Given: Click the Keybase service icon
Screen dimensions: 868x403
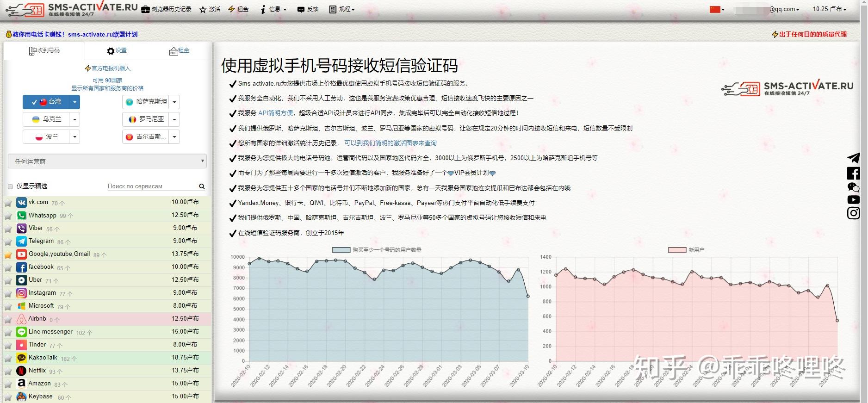Looking at the screenshot, I should [x=21, y=397].
